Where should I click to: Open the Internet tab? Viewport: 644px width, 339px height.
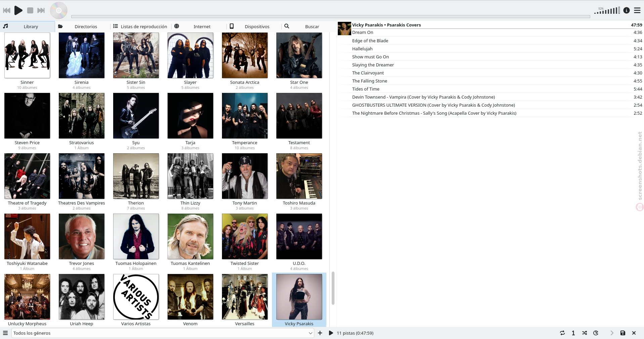(198, 26)
